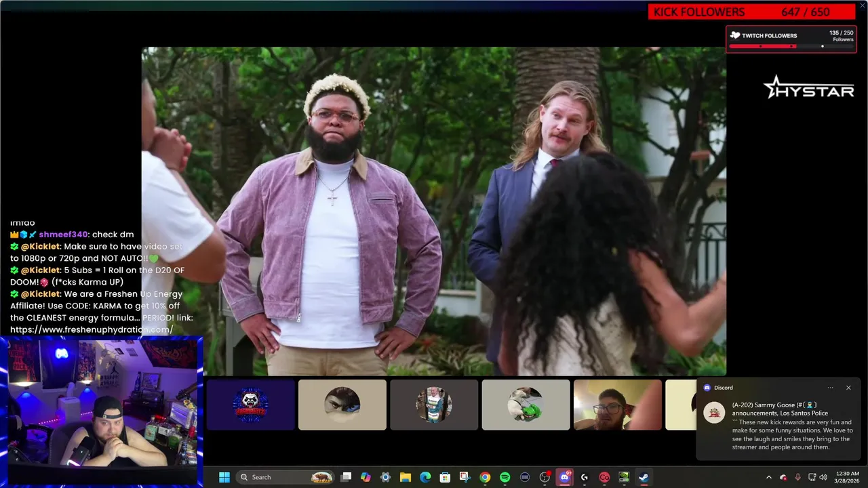
Task: Click the Kick Followers 647 / 650 bar
Action: coord(751,12)
